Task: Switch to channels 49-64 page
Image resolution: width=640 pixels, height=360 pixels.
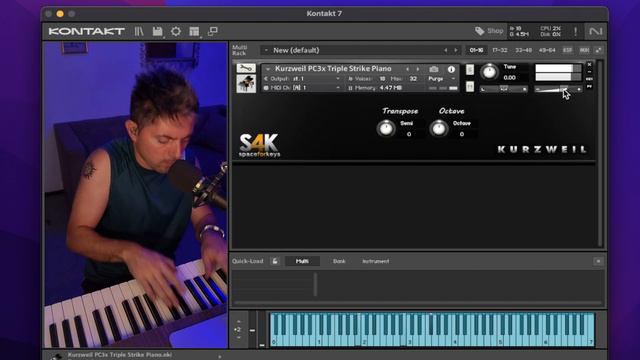Action: tap(547, 50)
